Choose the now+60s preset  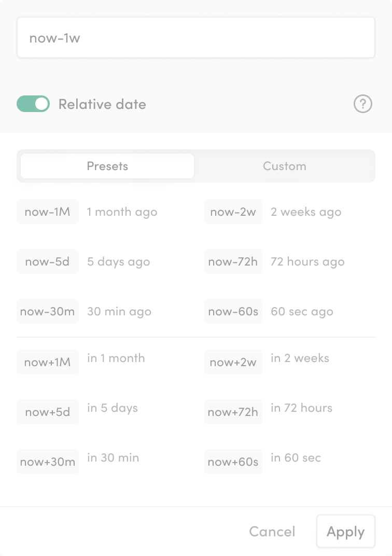click(x=233, y=462)
